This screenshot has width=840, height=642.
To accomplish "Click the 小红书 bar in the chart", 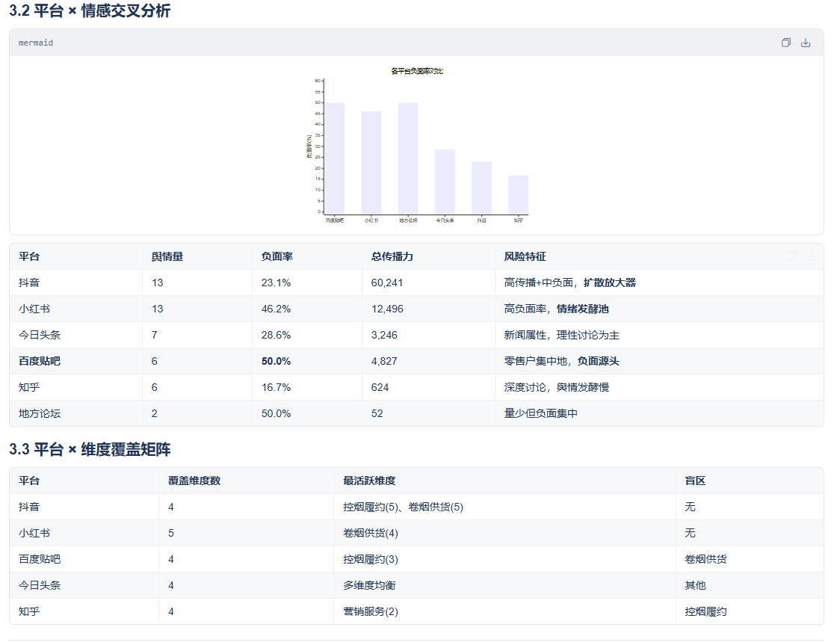I will point(371,163).
